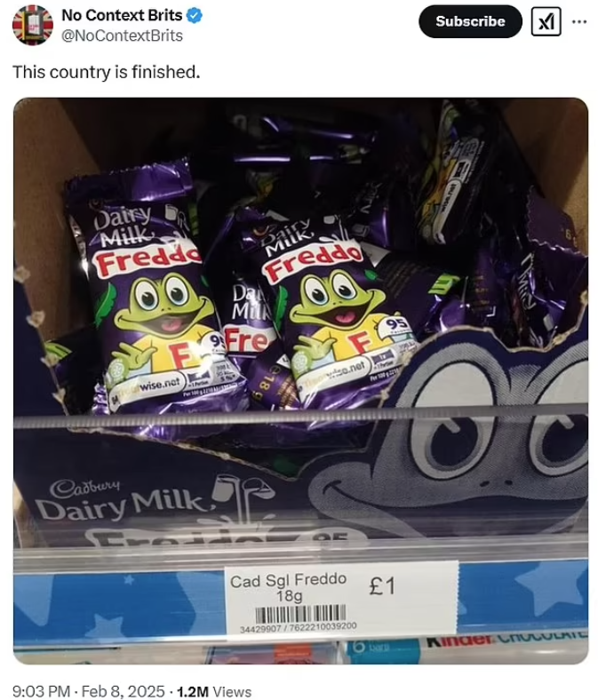Click the tweet text 'This country is finished.'
The width and height of the screenshot is (598, 700).
click(107, 72)
